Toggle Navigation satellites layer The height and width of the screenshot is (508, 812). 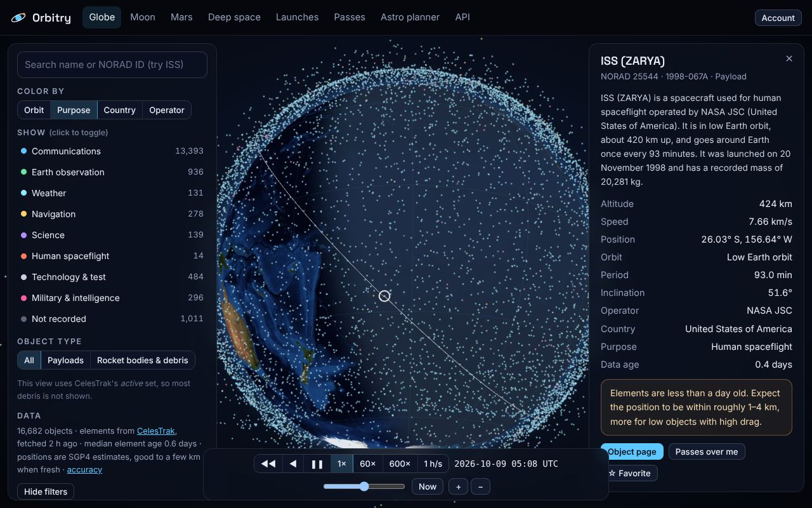click(112, 214)
